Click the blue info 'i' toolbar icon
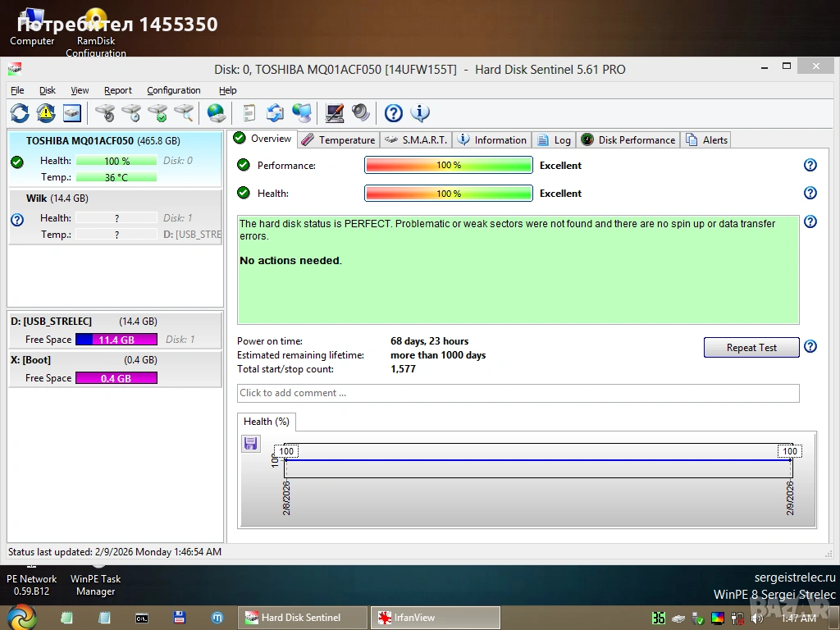This screenshot has width=840, height=630. pos(420,113)
